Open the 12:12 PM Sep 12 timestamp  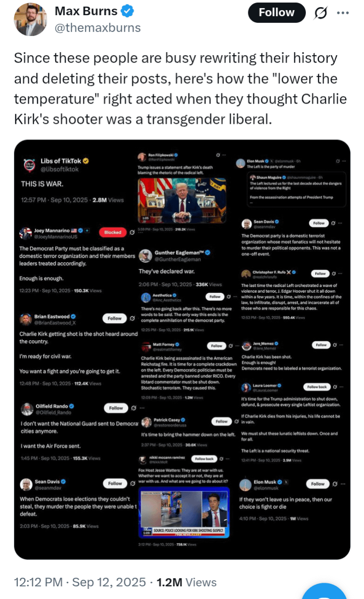tap(80, 582)
